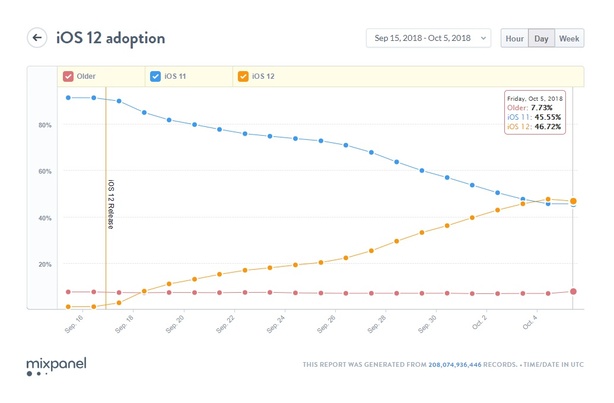Click the Older Oct 5 data point
The image size is (614, 403).
[x=573, y=291]
